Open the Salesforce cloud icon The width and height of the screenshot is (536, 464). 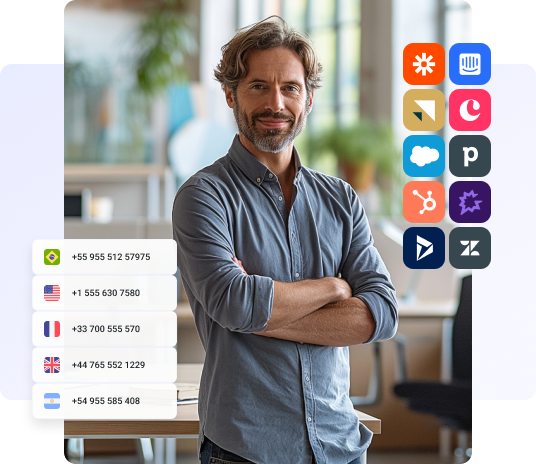(424, 156)
